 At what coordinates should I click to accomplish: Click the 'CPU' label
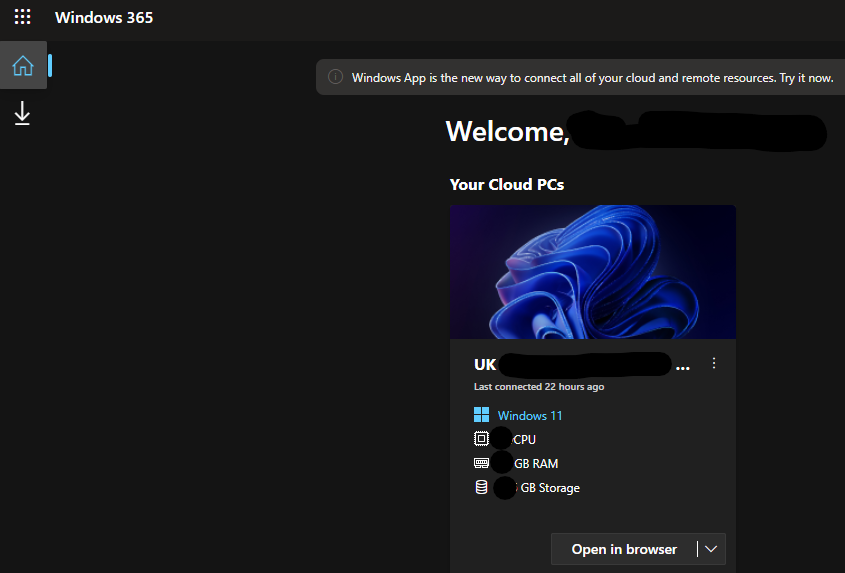pyautogui.click(x=524, y=440)
